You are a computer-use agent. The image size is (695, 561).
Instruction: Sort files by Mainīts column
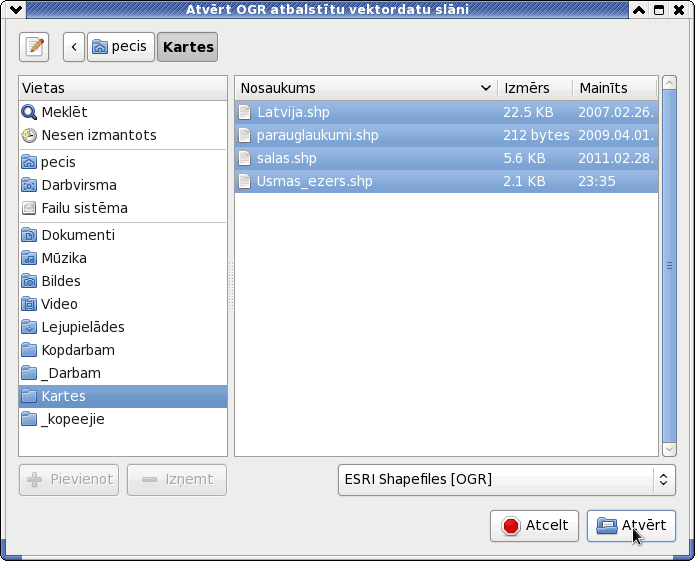(x=615, y=88)
